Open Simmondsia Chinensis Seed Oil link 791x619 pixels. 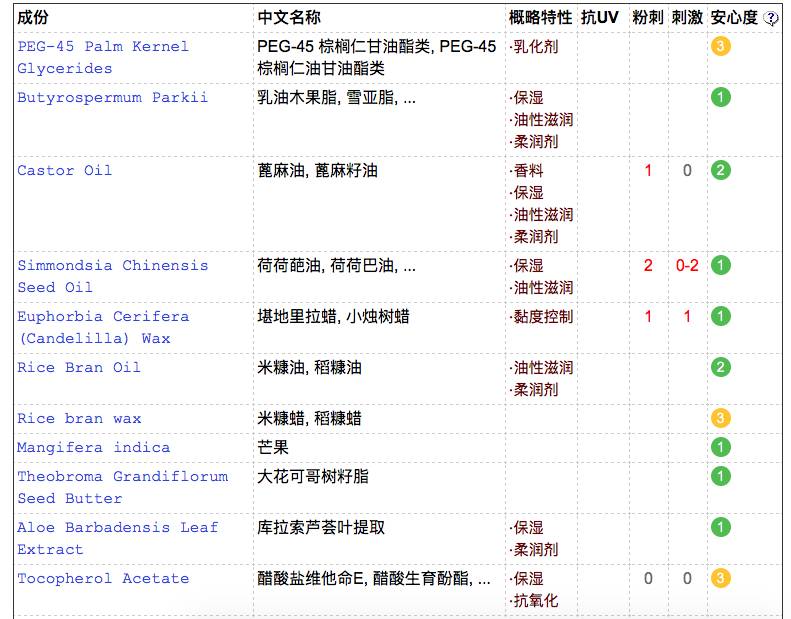(x=112, y=276)
